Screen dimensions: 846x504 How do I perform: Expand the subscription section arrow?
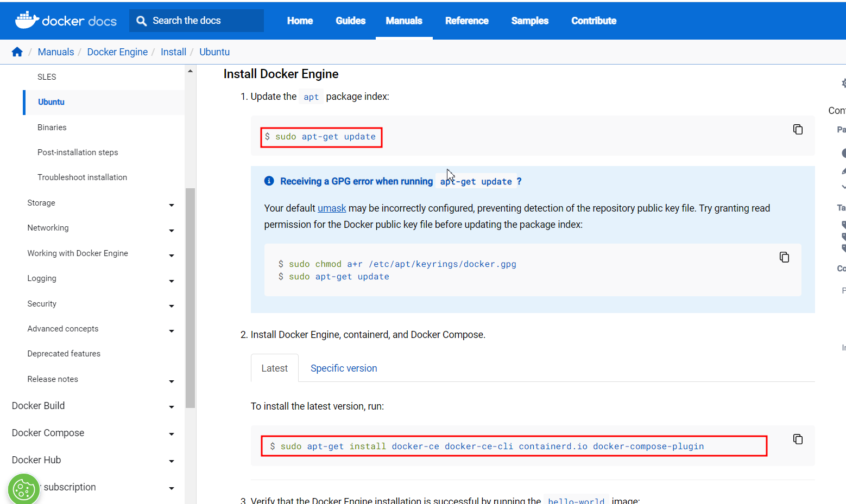point(172,488)
